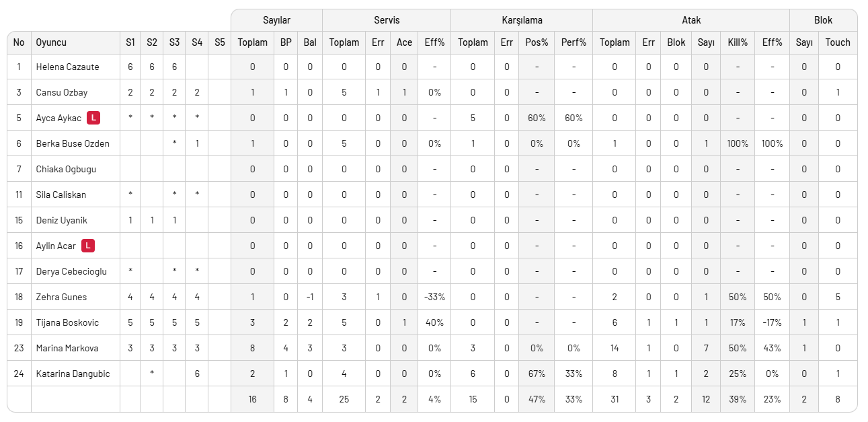Click the libero badge beside Aylin Acar
The width and height of the screenshot is (868, 422).
pos(88,246)
